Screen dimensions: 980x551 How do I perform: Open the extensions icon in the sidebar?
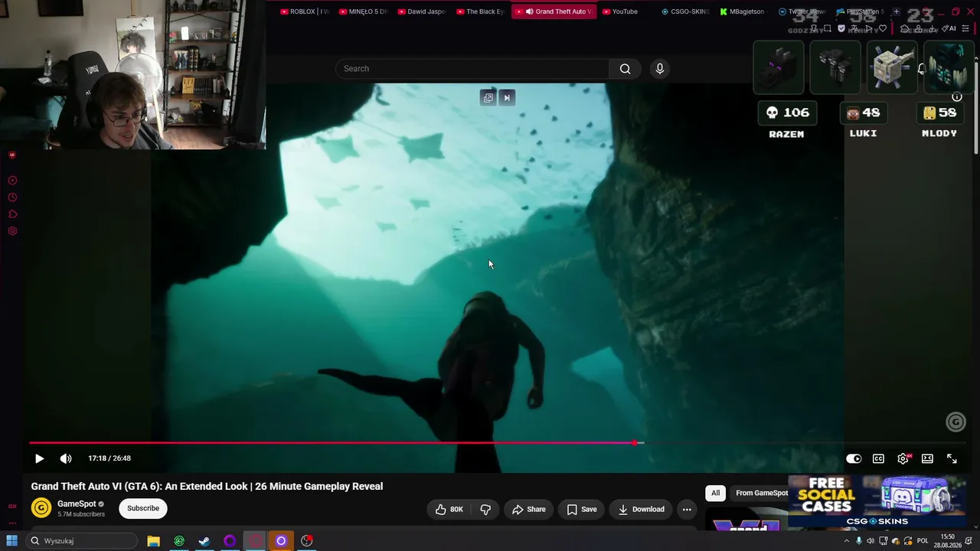click(12, 214)
